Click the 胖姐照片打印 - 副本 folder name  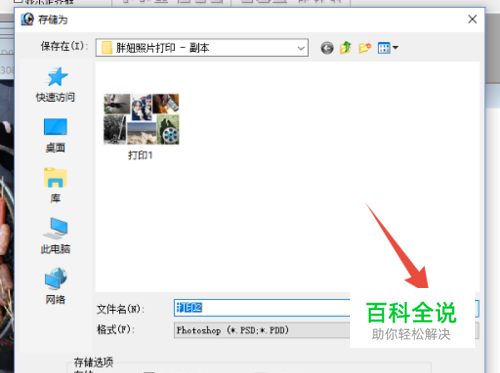tap(163, 48)
